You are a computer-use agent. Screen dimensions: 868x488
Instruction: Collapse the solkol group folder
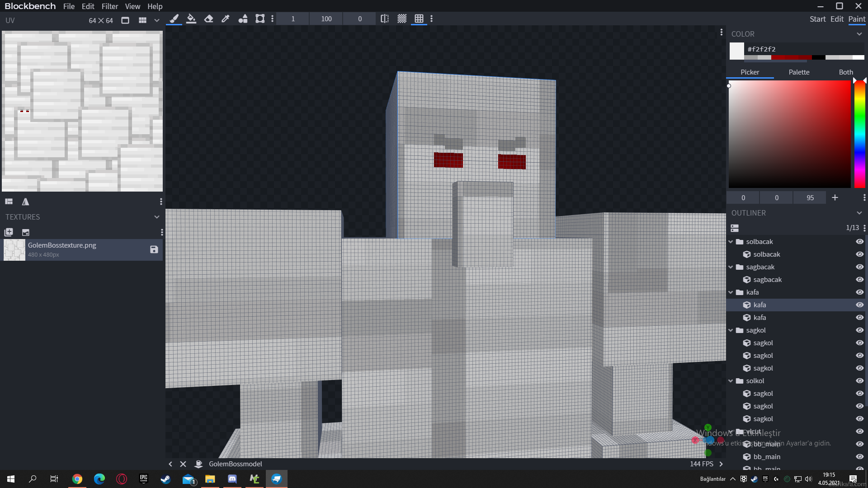tap(731, 381)
